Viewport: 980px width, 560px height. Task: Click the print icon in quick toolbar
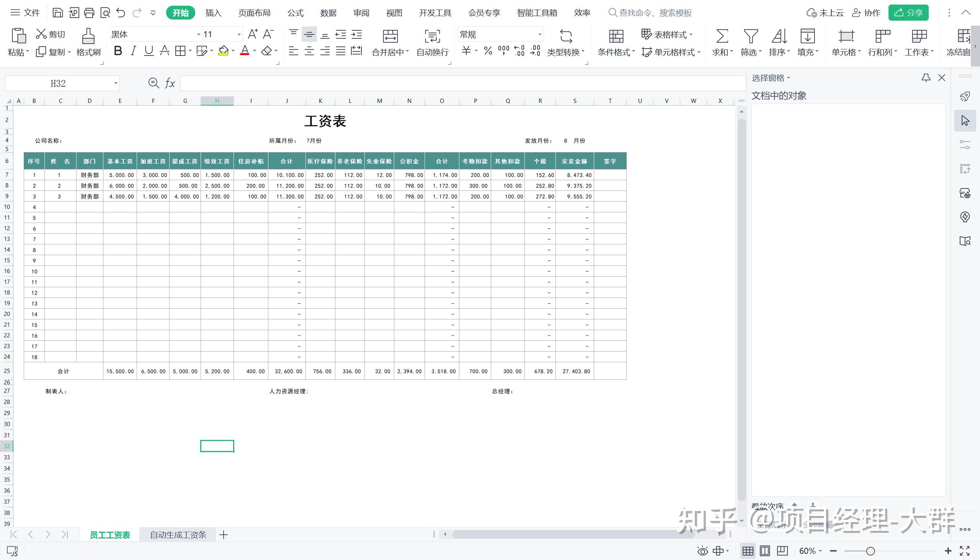click(89, 13)
